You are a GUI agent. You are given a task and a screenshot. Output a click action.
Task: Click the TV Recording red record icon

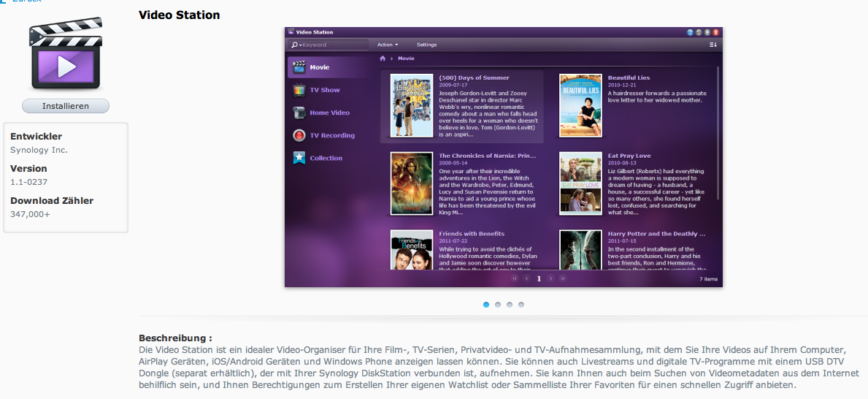(x=299, y=135)
